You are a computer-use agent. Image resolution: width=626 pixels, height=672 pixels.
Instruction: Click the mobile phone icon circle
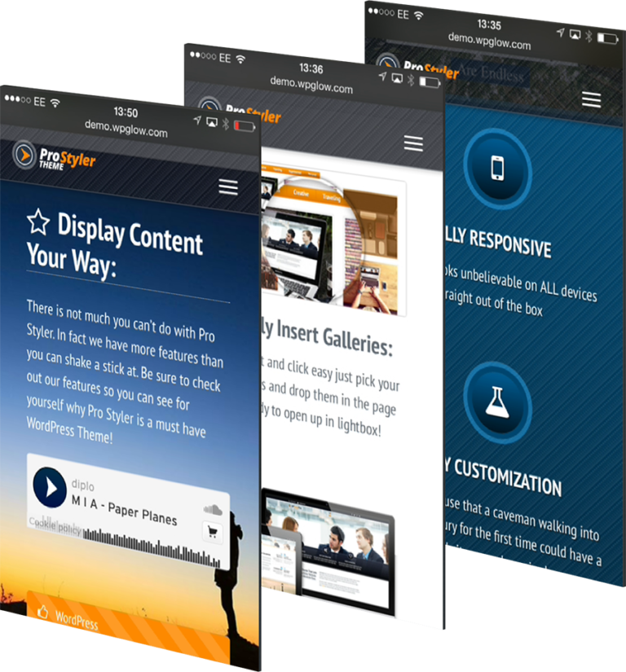click(498, 169)
